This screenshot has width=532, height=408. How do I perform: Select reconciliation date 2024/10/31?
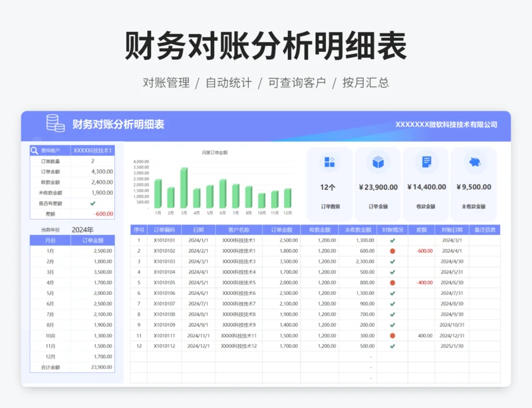tap(452, 325)
